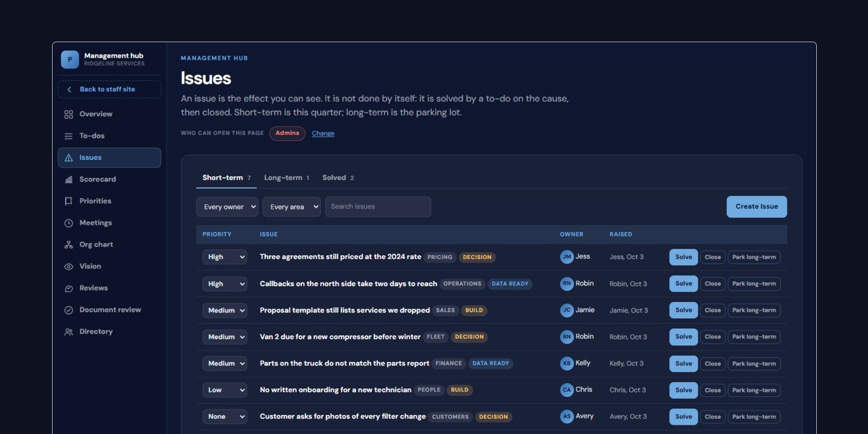Click the PRICING tag on Three agreements row
This screenshot has width=868, height=434.
point(440,257)
